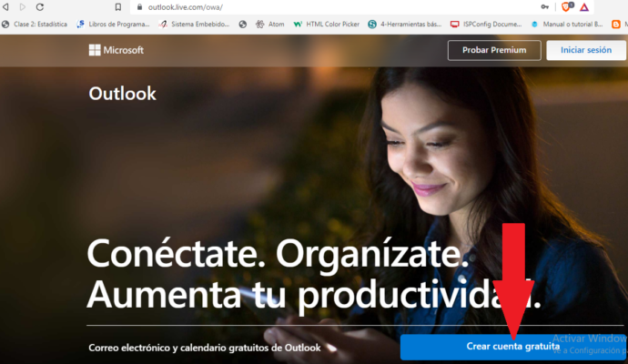Open the ISPConfig Docume... bookmark

pyautogui.click(x=488, y=25)
